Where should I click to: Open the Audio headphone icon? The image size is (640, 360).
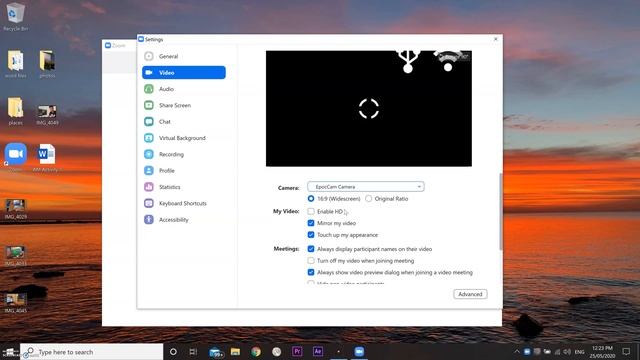click(x=149, y=89)
